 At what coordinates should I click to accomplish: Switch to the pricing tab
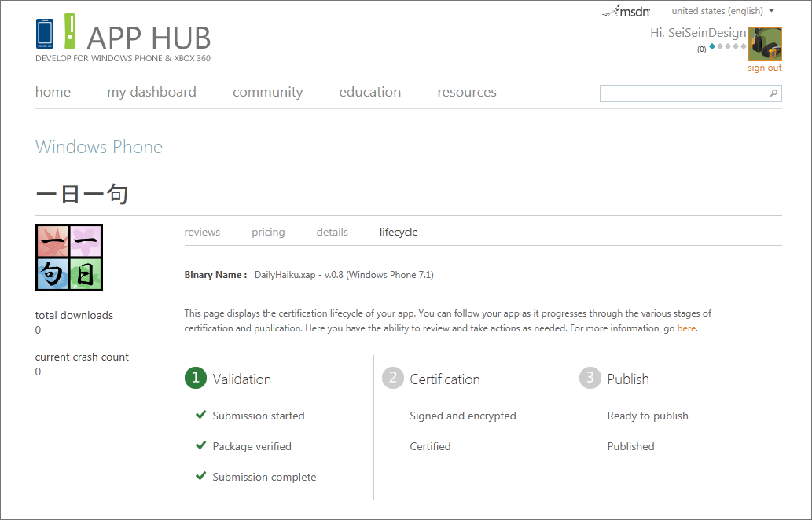(x=268, y=233)
